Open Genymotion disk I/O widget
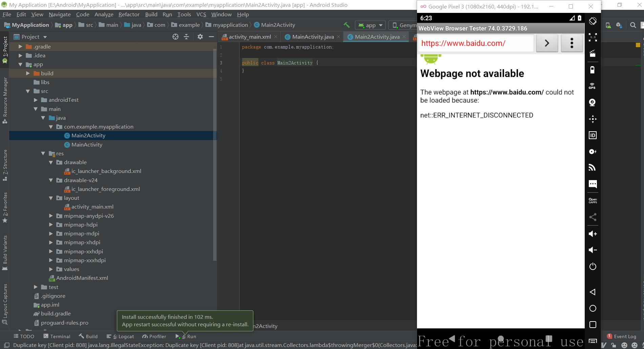This screenshot has height=349, width=644. coord(593,152)
